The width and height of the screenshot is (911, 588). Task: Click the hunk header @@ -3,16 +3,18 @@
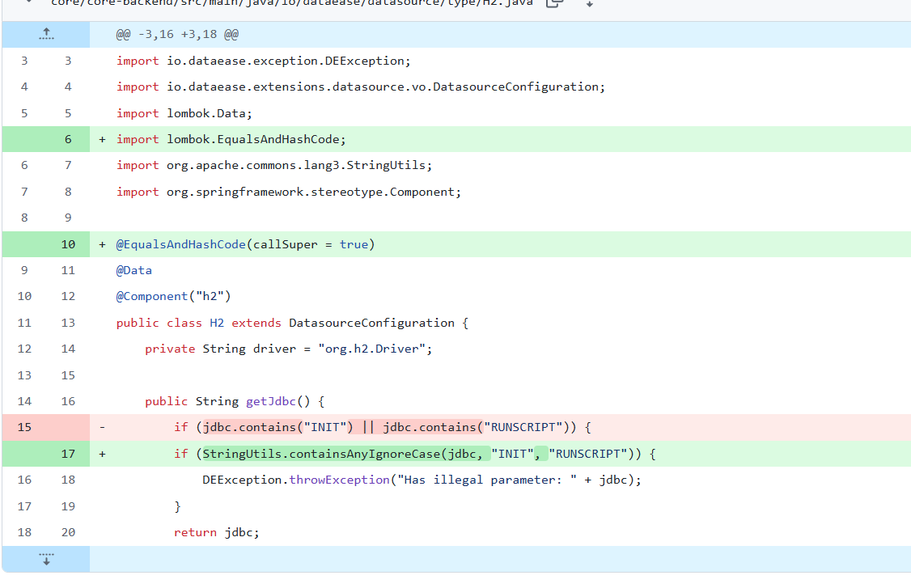coord(177,35)
